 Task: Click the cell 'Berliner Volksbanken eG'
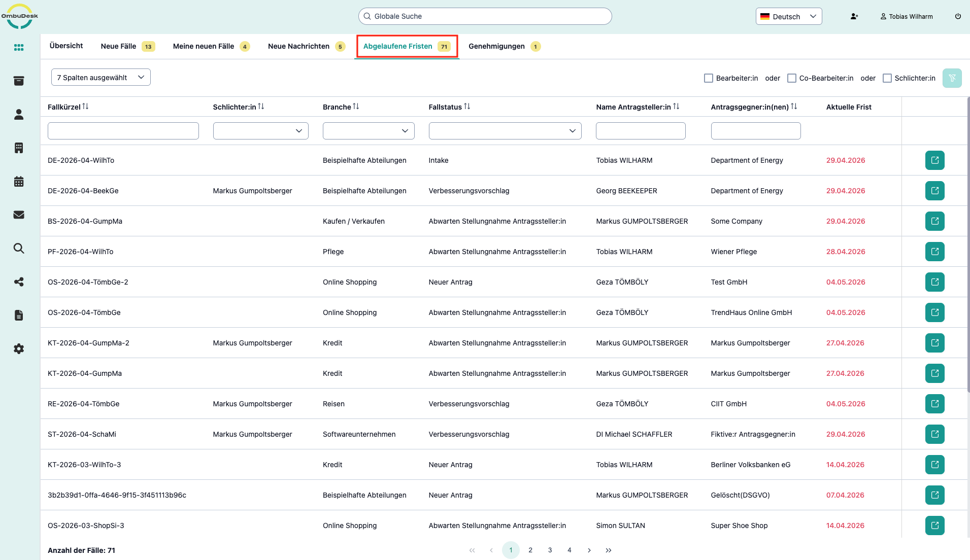751,465
